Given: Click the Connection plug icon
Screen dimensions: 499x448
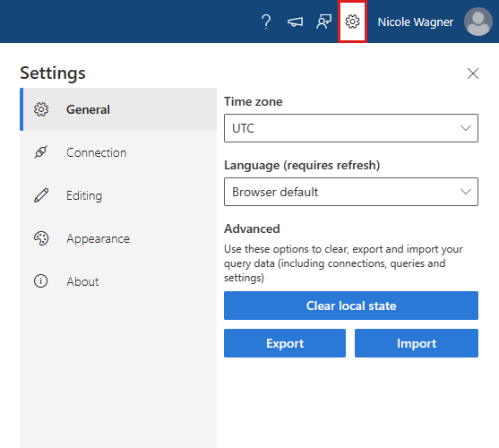Looking at the screenshot, I should point(41,152).
